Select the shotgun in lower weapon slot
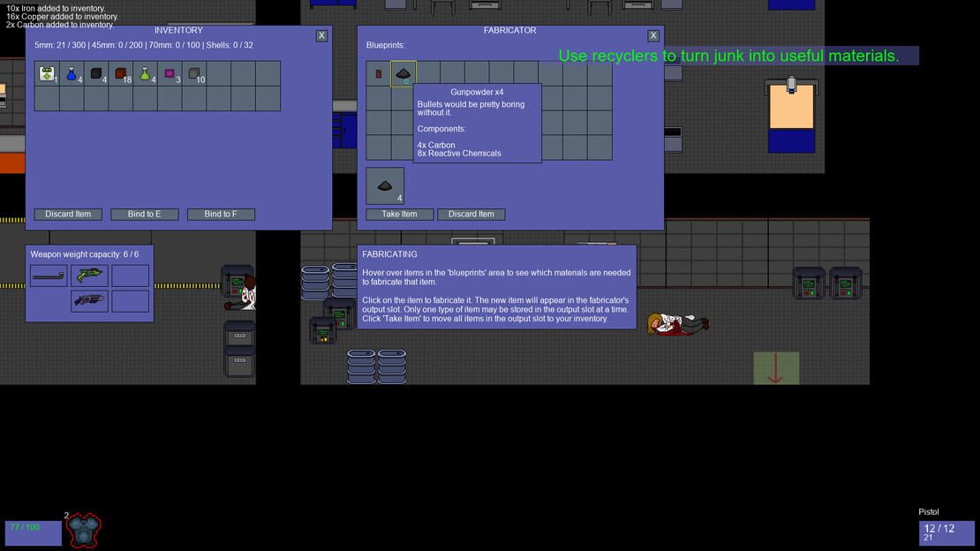The width and height of the screenshot is (980, 551). [x=89, y=301]
